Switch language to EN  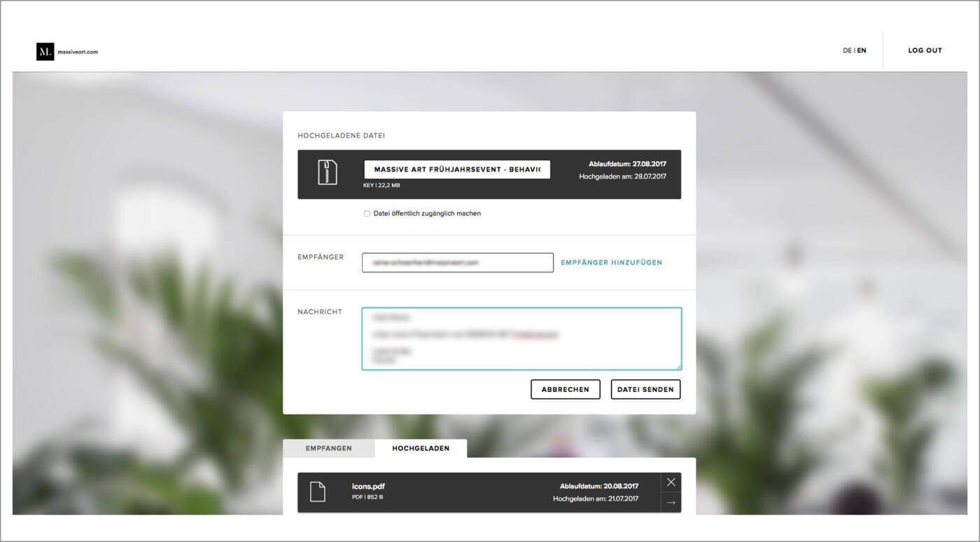tap(862, 50)
